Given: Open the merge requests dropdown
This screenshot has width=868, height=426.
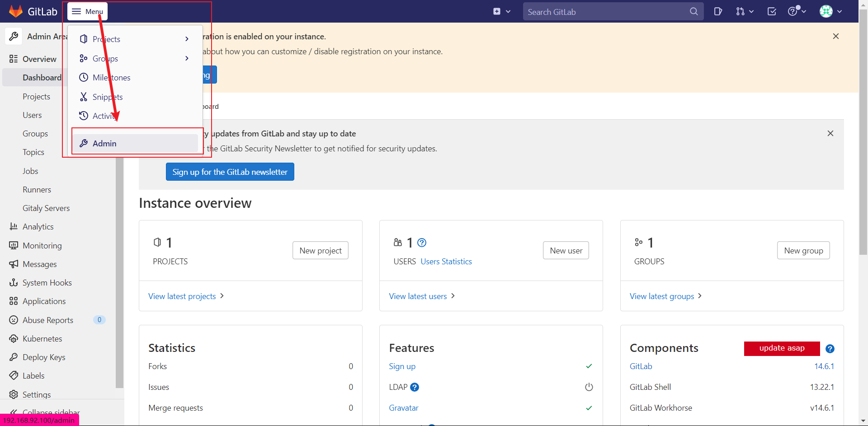Looking at the screenshot, I should pyautogui.click(x=745, y=11).
